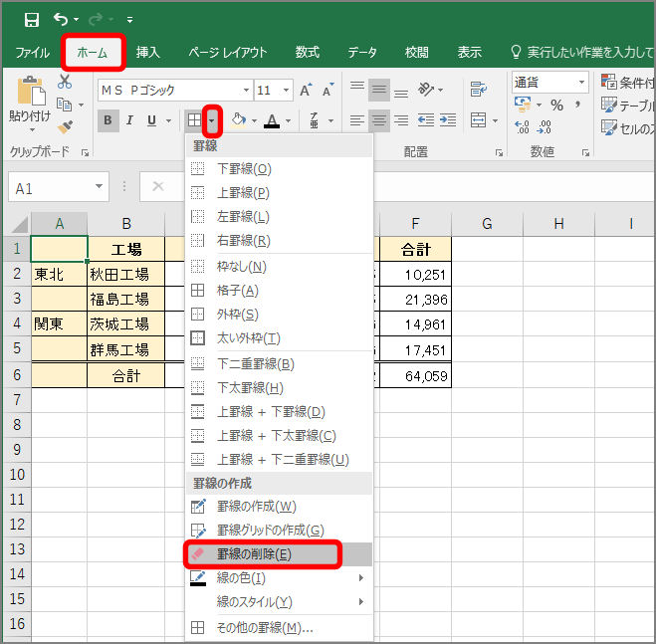Screen dimensions: 656x644
Task: Select 枠なし(N) to remove borders
Action: 279,267
